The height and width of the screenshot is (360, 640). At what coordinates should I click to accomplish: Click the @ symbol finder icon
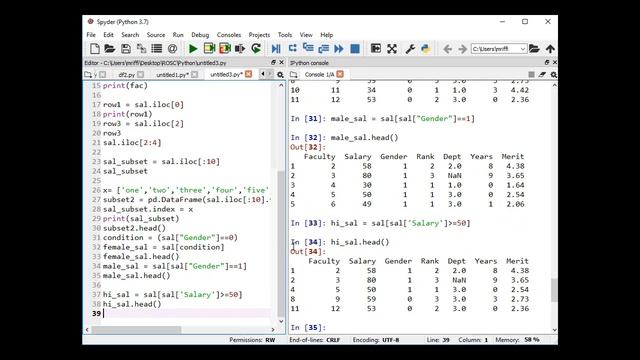(x=172, y=49)
